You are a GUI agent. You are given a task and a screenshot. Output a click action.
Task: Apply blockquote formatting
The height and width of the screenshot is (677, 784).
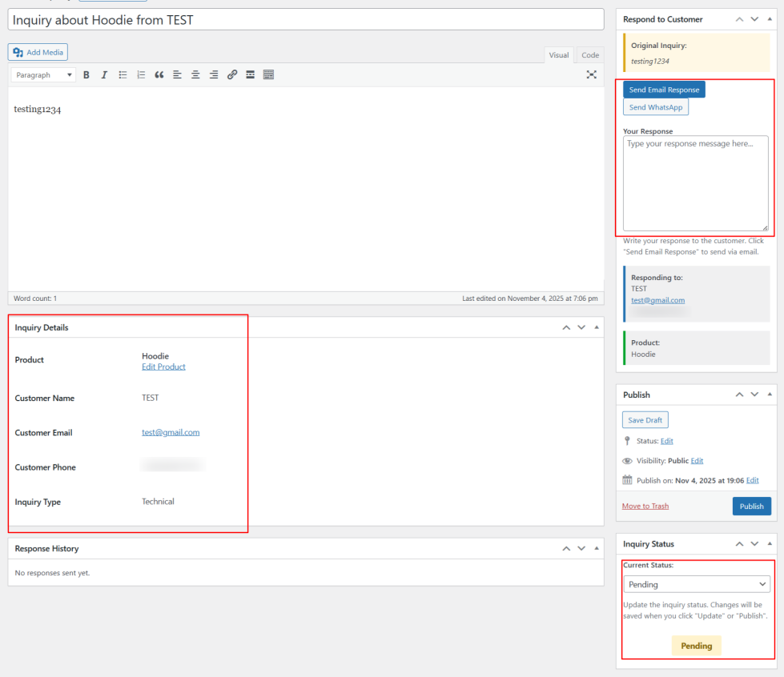159,74
